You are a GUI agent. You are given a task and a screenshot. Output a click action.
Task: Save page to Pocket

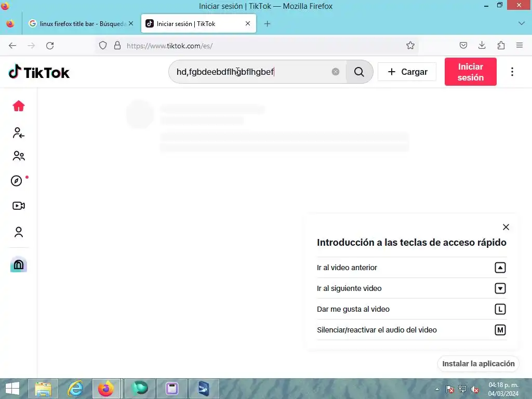(x=463, y=46)
